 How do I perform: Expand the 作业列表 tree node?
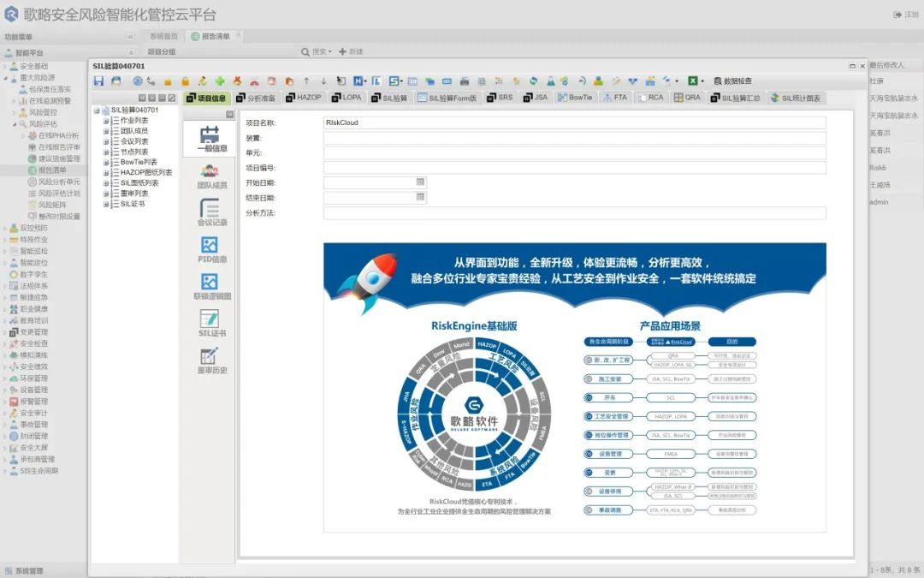tap(106, 121)
